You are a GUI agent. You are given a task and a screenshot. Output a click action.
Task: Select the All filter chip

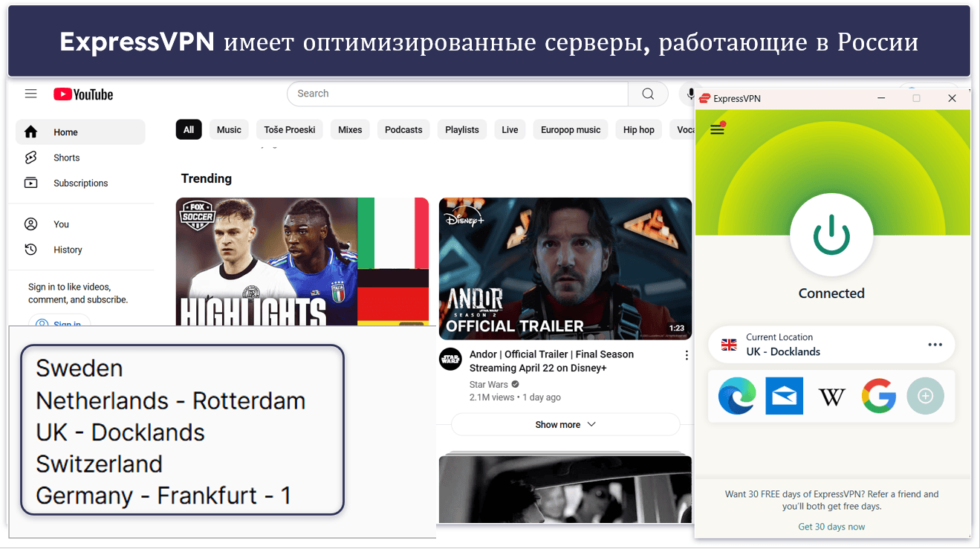pyautogui.click(x=189, y=129)
